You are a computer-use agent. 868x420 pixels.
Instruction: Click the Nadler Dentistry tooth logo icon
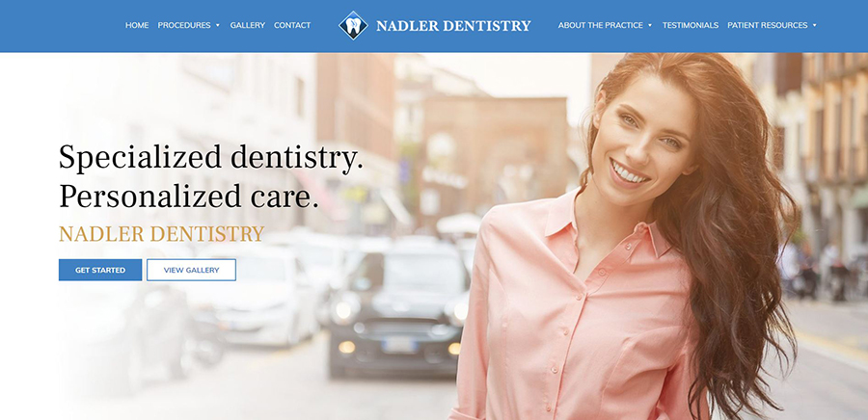(353, 25)
